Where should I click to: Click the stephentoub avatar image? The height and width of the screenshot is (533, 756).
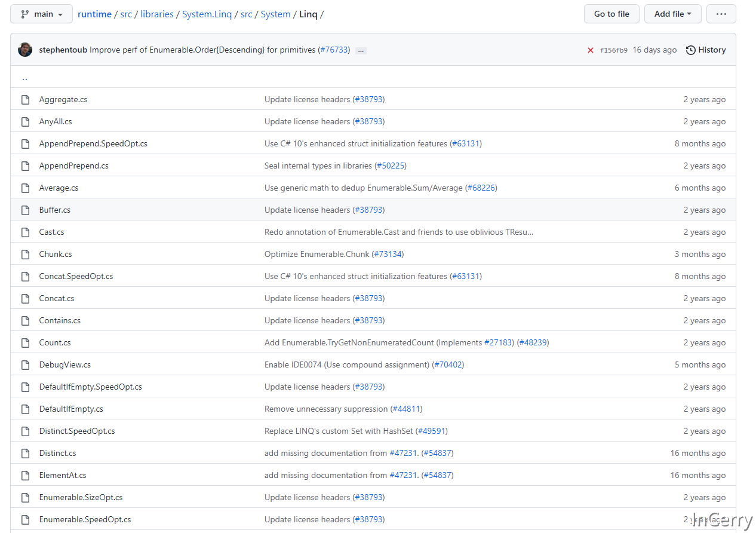pyautogui.click(x=25, y=50)
